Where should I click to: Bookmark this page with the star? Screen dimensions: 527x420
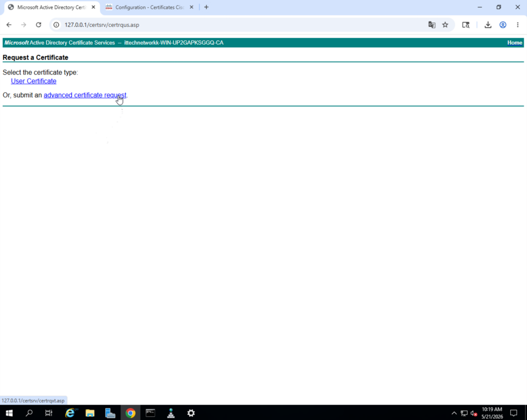[x=445, y=25]
